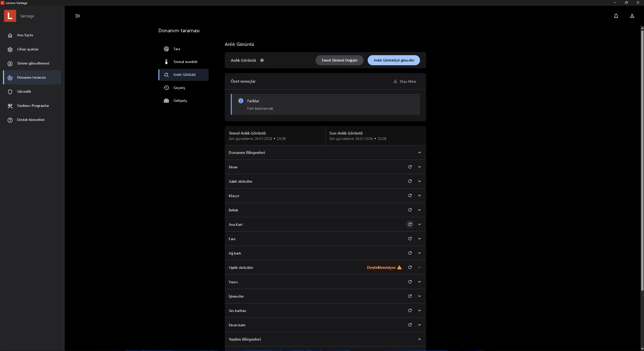Screen dimensions: 644x351
Task: Collapse the sidebar with the hamburger icon
Action: [x=78, y=16]
